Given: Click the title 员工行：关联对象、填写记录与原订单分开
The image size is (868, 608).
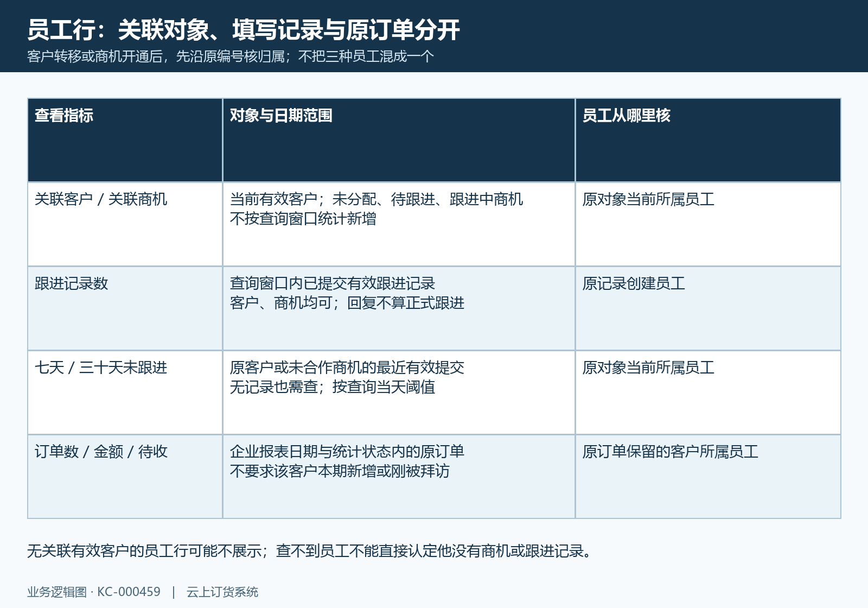Looking at the screenshot, I should point(244,30).
